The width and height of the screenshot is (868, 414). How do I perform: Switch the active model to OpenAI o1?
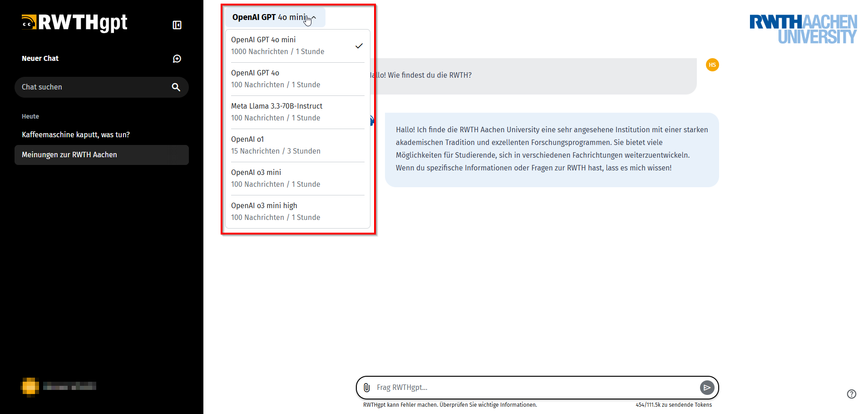point(276,145)
